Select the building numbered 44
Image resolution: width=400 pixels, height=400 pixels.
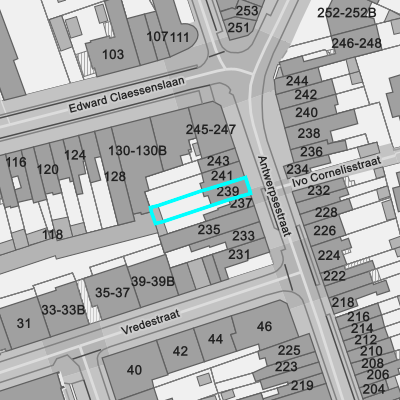tap(215, 339)
